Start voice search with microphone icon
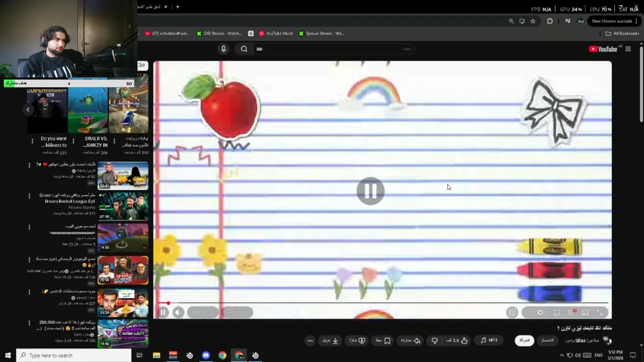The image size is (644, 362). coord(223,49)
